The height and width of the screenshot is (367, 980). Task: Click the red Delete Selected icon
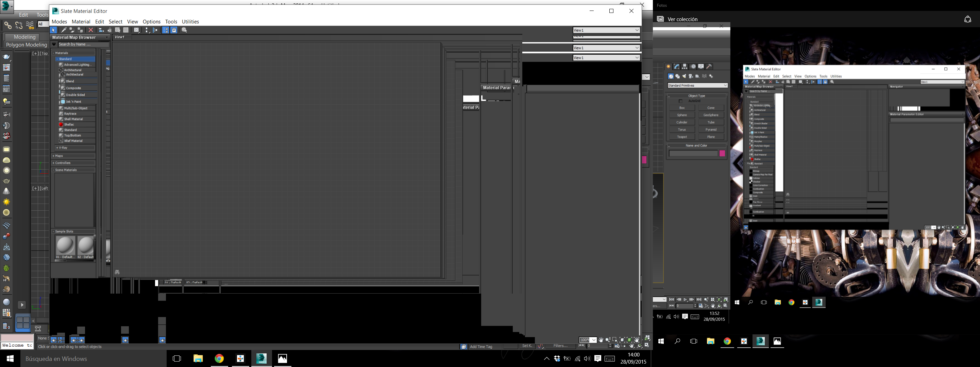click(90, 30)
